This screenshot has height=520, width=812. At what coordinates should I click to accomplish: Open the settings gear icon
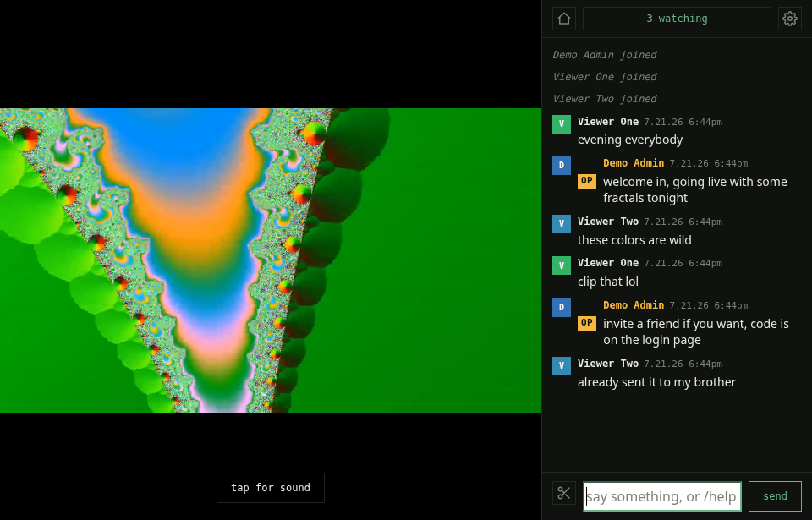point(790,19)
